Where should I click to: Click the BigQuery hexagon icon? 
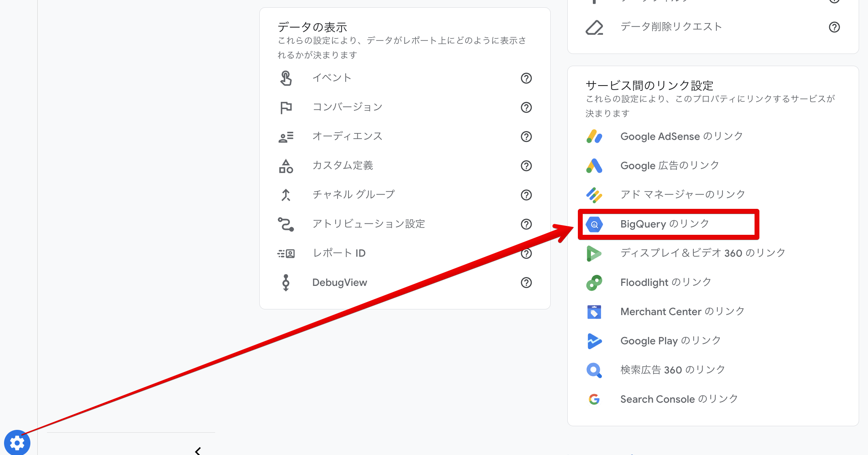594,224
